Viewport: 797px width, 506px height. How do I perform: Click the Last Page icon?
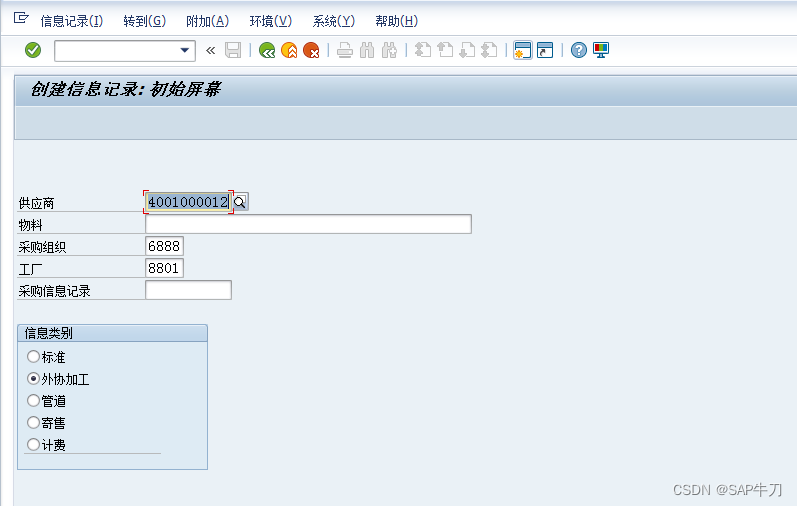(x=489, y=50)
